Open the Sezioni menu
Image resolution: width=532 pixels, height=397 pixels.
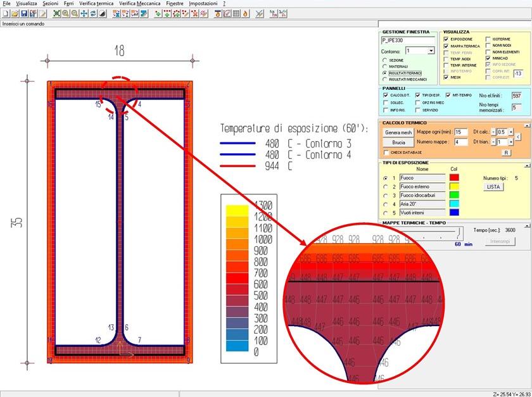point(51,4)
